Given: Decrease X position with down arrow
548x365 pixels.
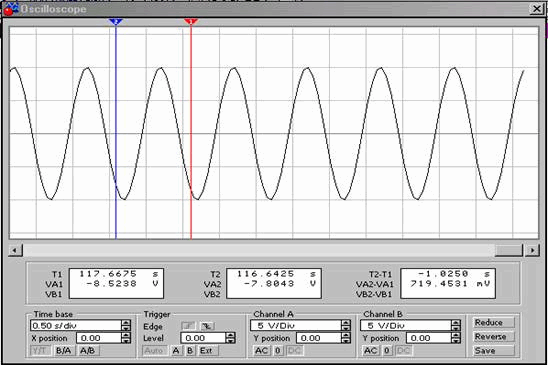Looking at the screenshot, I should (126, 341).
